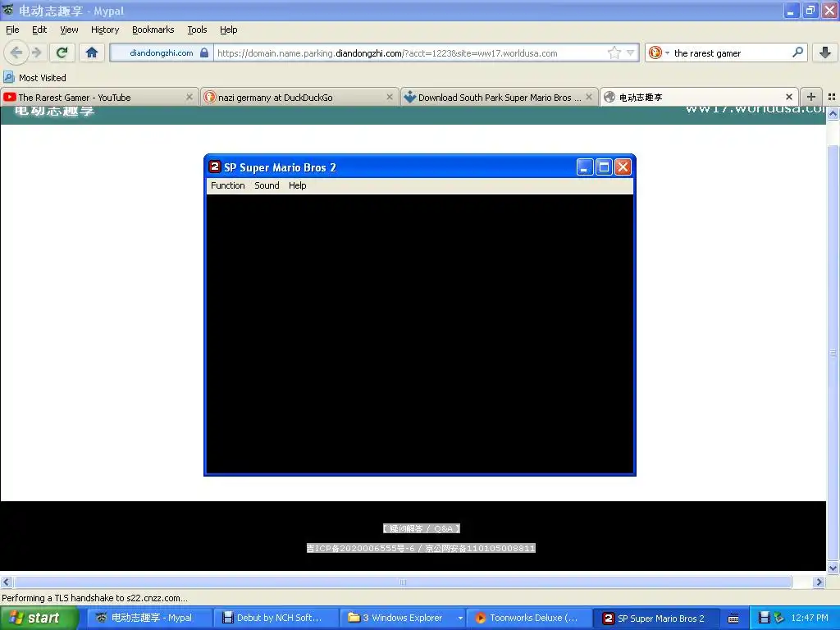
Task: Switch to Toonworks Deluxe taskbar button
Action: click(529, 618)
